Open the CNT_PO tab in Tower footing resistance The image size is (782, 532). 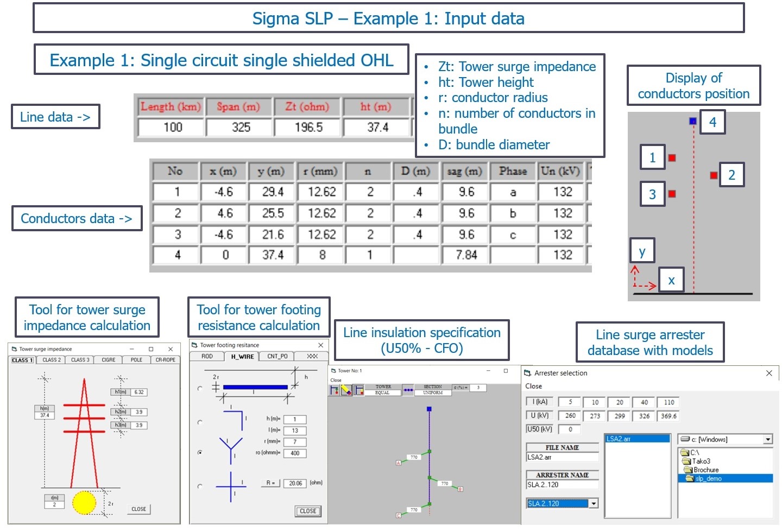point(278,356)
